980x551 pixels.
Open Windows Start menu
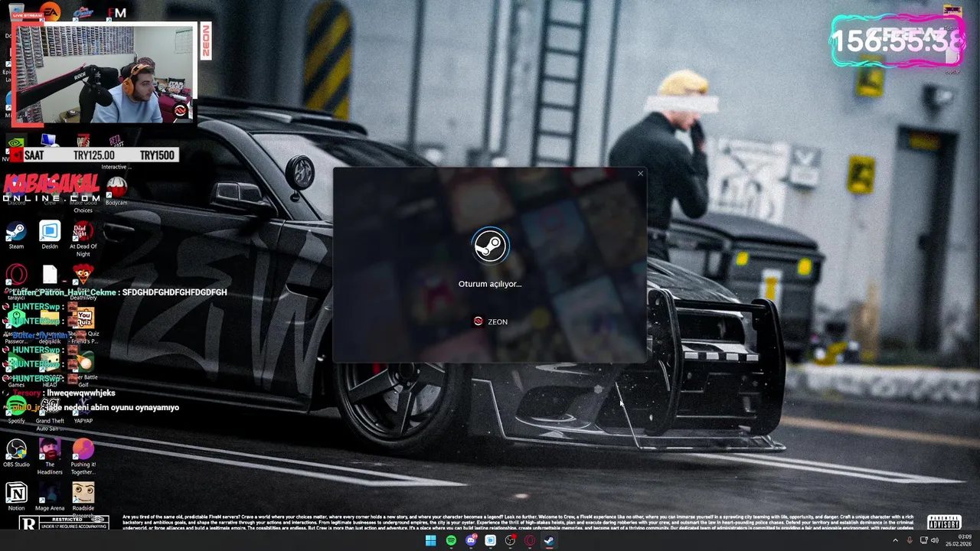431,540
